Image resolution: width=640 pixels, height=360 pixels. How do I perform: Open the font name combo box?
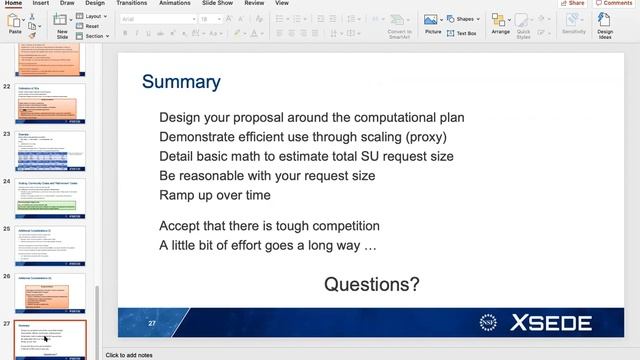coord(158,19)
